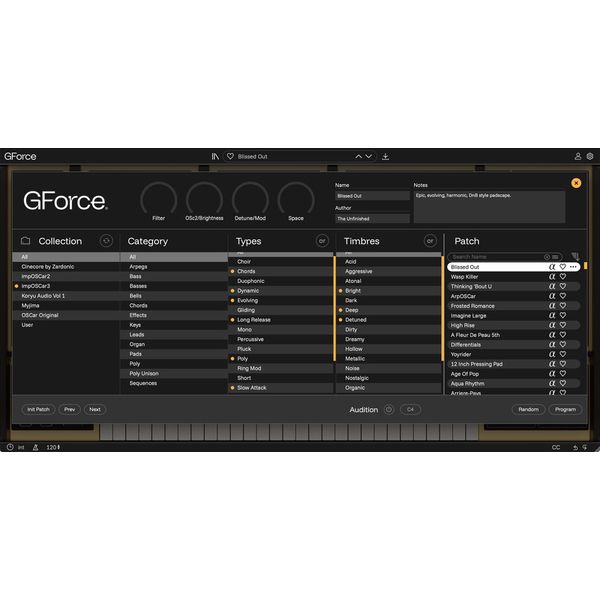Select the Sequences category
Screen dimensions: 600x600
tap(174, 383)
